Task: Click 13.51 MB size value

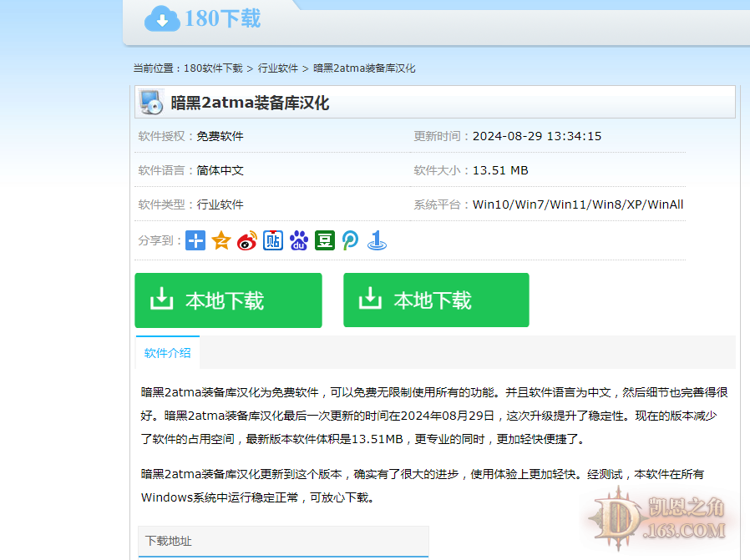Action: pos(500,170)
